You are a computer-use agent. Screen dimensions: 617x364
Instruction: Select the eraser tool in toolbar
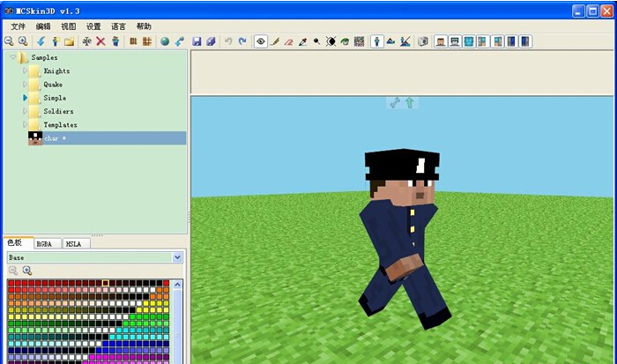tap(288, 41)
